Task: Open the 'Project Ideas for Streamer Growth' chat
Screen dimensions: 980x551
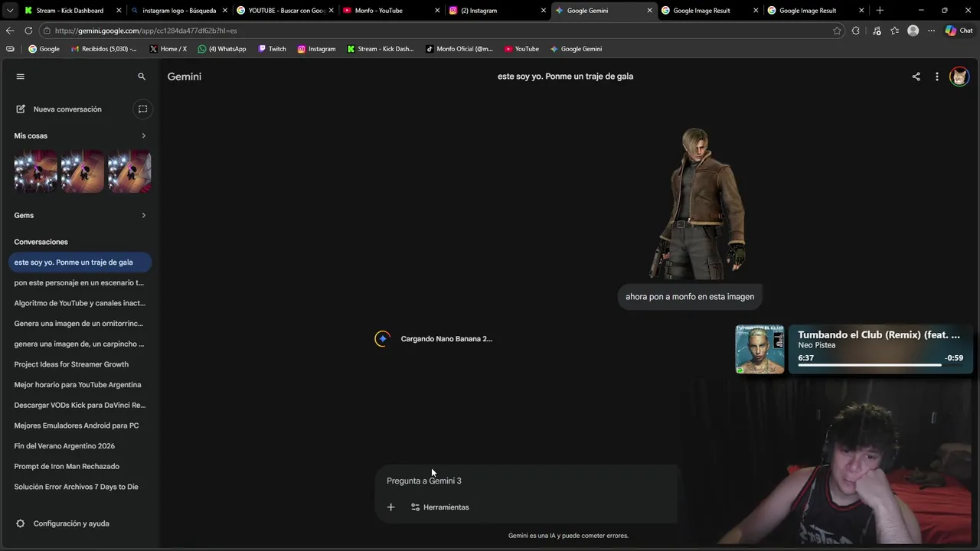Action: click(80, 364)
